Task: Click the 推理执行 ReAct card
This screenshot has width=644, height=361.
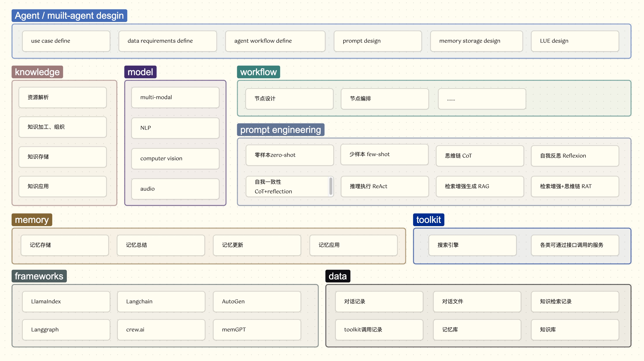Action: [384, 186]
